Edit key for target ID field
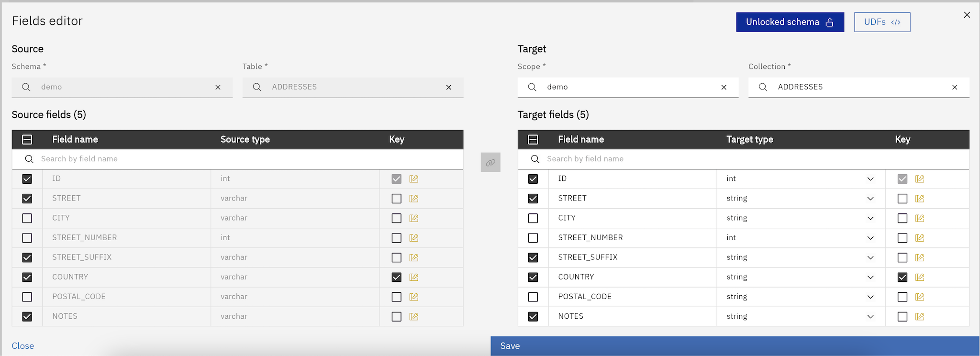 click(920, 179)
